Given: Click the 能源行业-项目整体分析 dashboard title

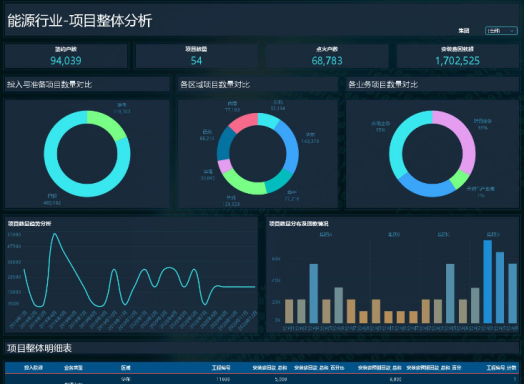Looking at the screenshot, I should point(80,20).
